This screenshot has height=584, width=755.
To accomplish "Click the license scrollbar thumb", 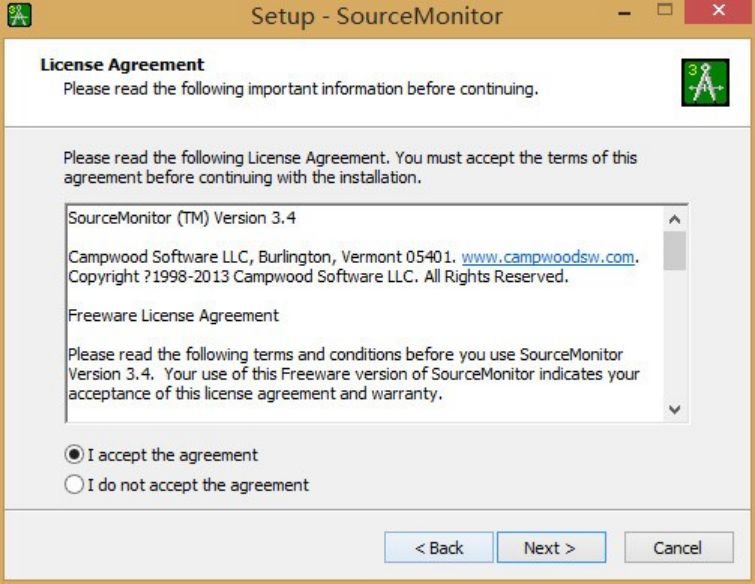I will pyautogui.click(x=675, y=251).
